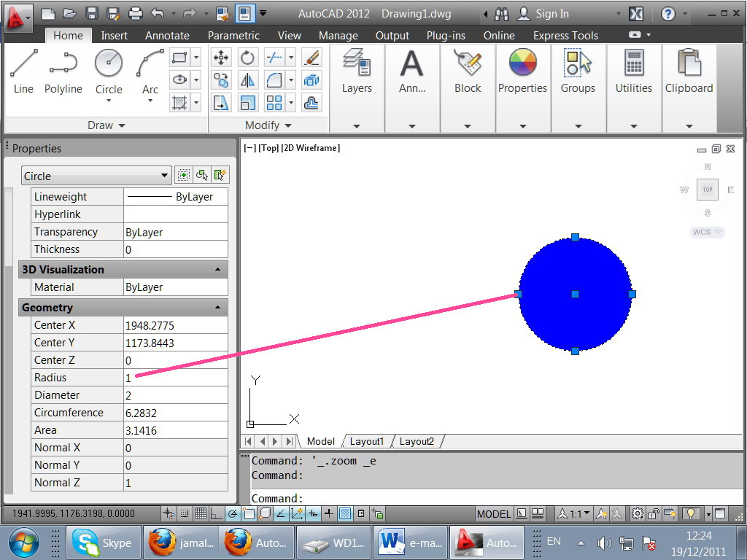Click the Rotate tool icon
Viewport: 747px width, 560px height.
(x=248, y=58)
